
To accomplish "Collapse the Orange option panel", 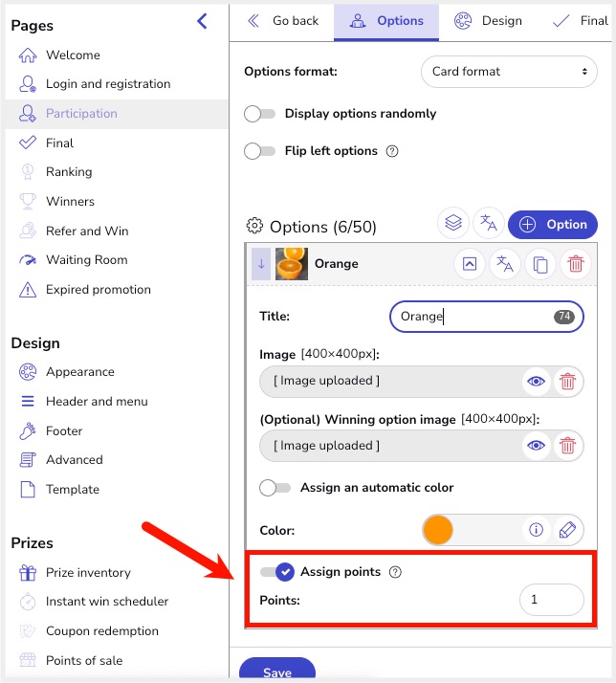I will tap(470, 264).
